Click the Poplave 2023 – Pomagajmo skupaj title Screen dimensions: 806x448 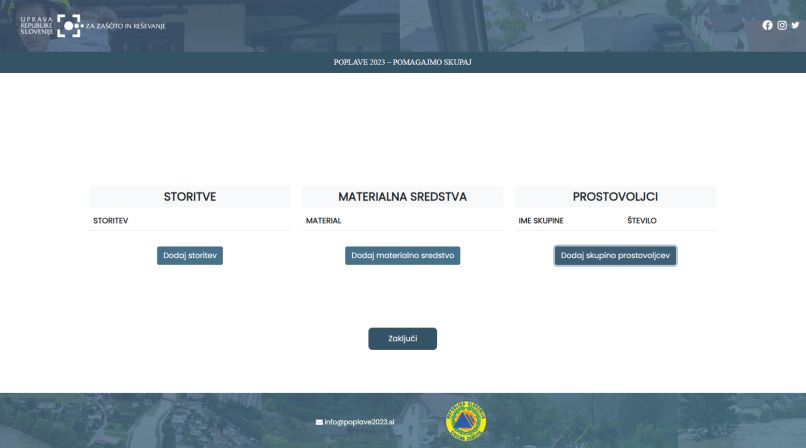click(402, 62)
